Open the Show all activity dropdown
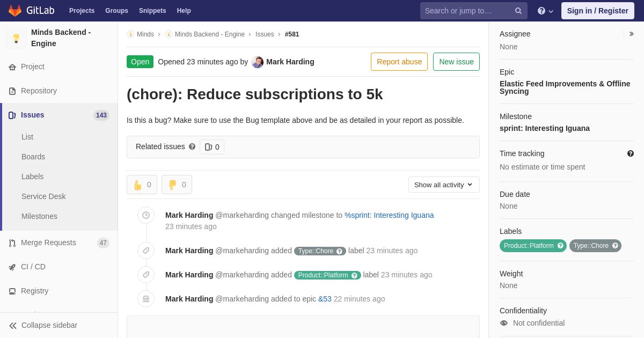 click(x=444, y=185)
